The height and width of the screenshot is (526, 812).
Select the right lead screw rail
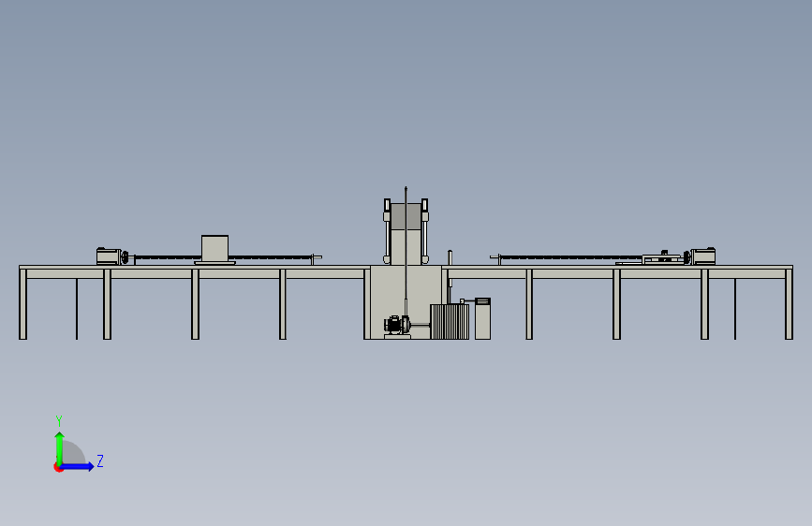[571, 256]
